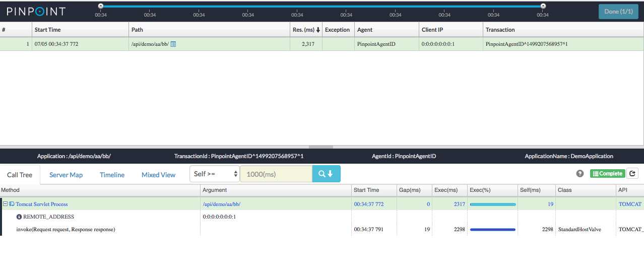The height and width of the screenshot is (278, 644).
Task: Click the horizontal panel splitter handle
Action: [320, 147]
